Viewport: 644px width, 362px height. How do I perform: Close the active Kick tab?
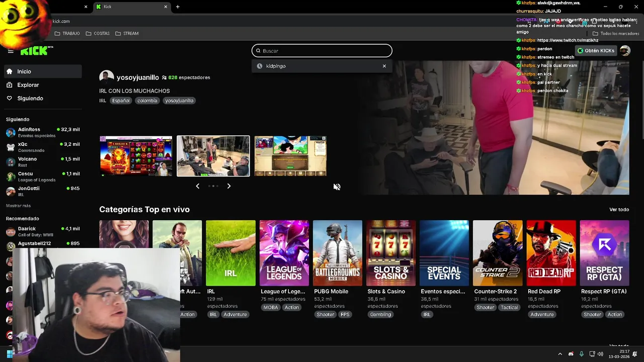[x=166, y=7]
